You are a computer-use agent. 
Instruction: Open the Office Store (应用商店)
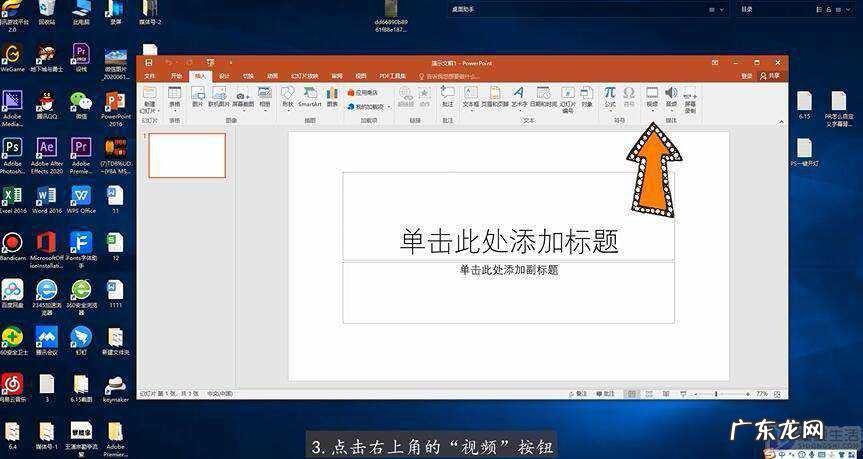click(363, 92)
